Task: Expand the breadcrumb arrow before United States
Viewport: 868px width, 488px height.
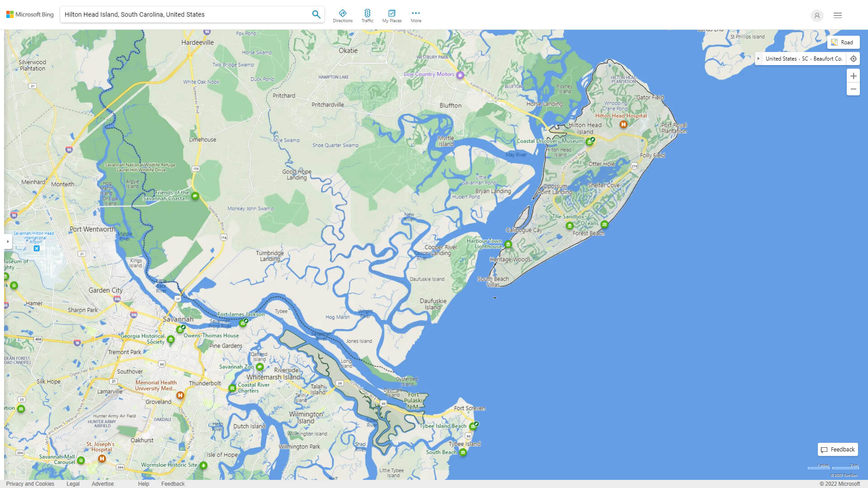Action: point(759,58)
